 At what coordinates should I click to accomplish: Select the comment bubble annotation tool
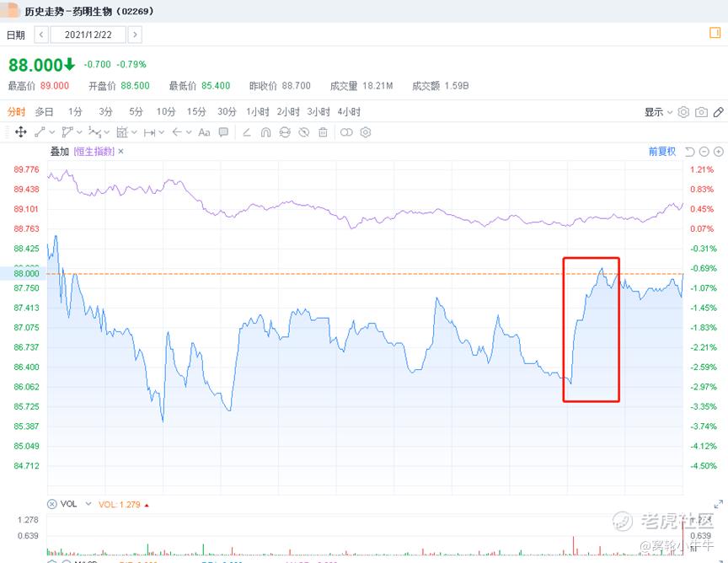223,132
